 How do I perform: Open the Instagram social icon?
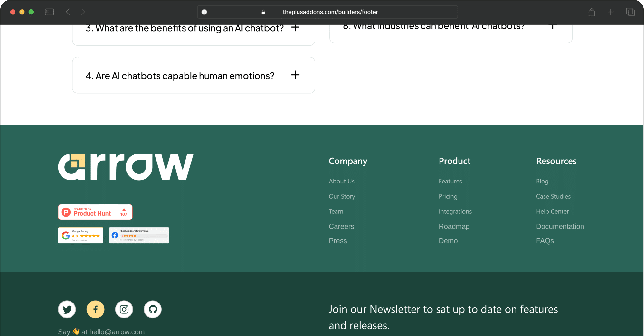click(x=124, y=309)
